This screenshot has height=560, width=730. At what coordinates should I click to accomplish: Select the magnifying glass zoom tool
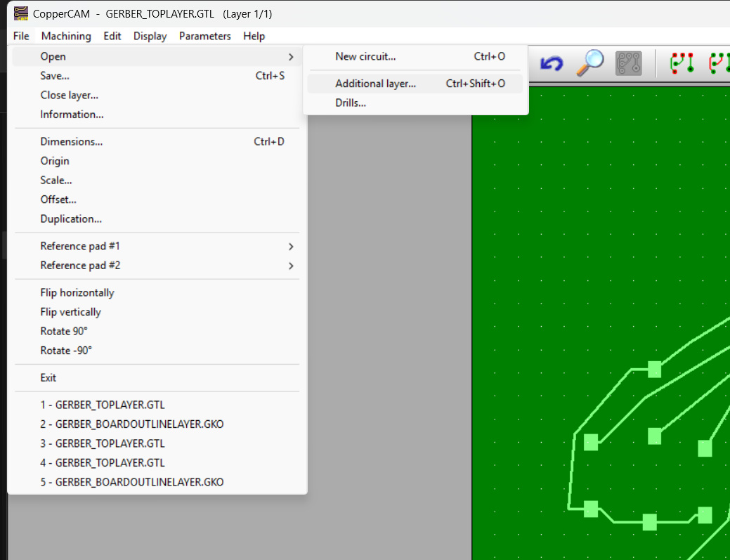pyautogui.click(x=590, y=63)
